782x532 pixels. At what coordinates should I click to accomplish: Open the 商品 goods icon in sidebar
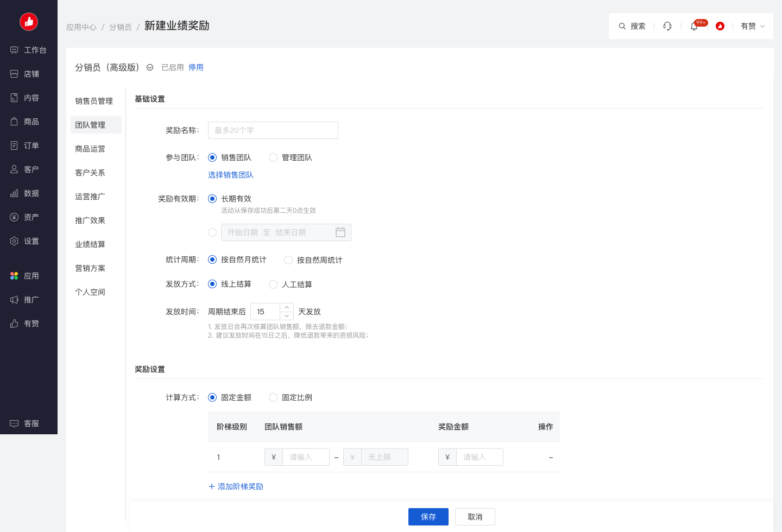14,122
